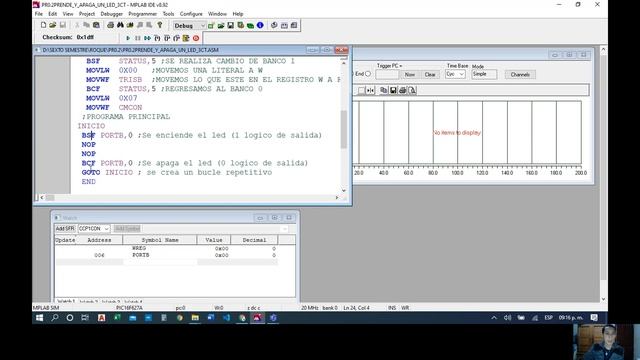Click the code editor vertical scrollbar thumb
The image size is (640, 360).
344,129
